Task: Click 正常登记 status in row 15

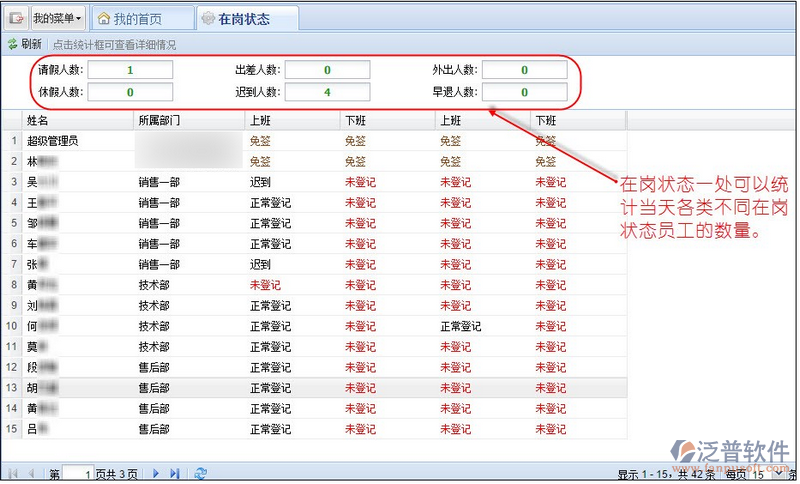Action: (x=270, y=429)
